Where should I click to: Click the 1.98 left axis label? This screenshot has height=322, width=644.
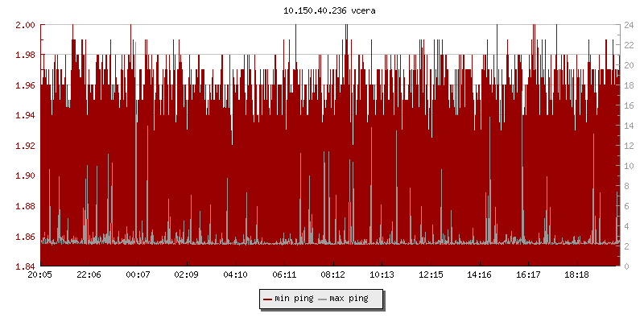tap(25, 55)
